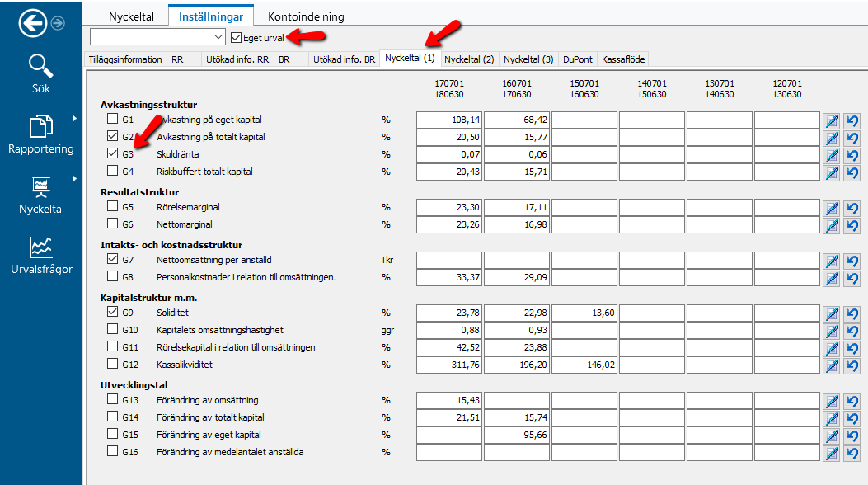Click the G12 field showing 146,02

(584, 365)
